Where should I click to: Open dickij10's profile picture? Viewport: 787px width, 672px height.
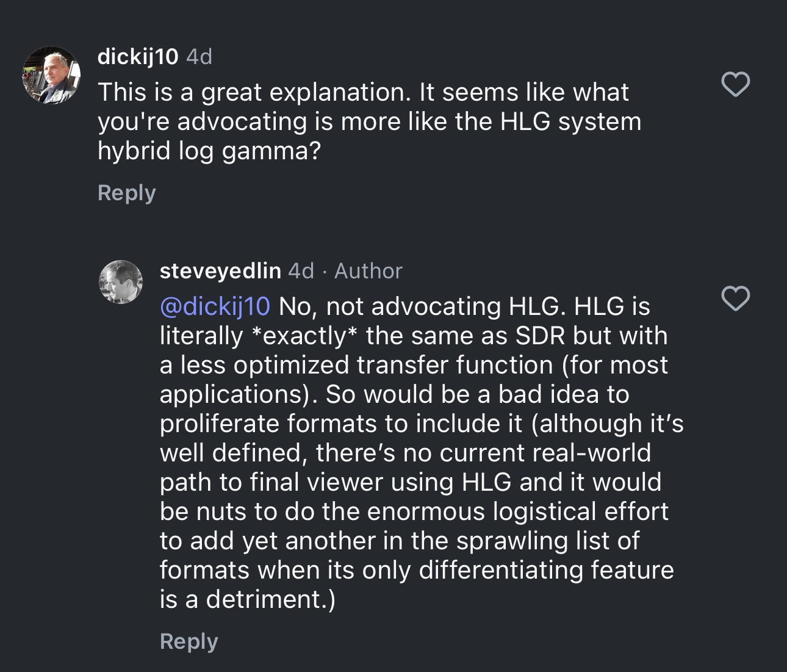coord(51,76)
